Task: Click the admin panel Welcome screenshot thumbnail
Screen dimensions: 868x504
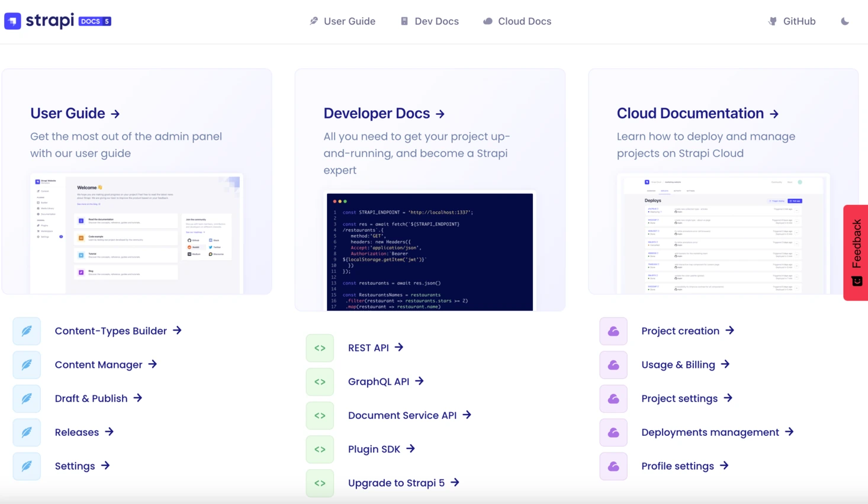Action: pos(137,234)
